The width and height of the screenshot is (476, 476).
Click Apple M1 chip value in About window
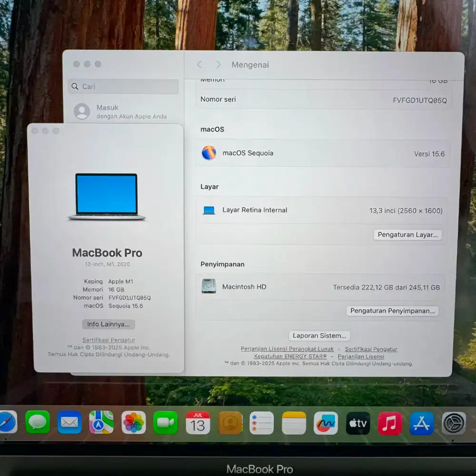coord(121,281)
